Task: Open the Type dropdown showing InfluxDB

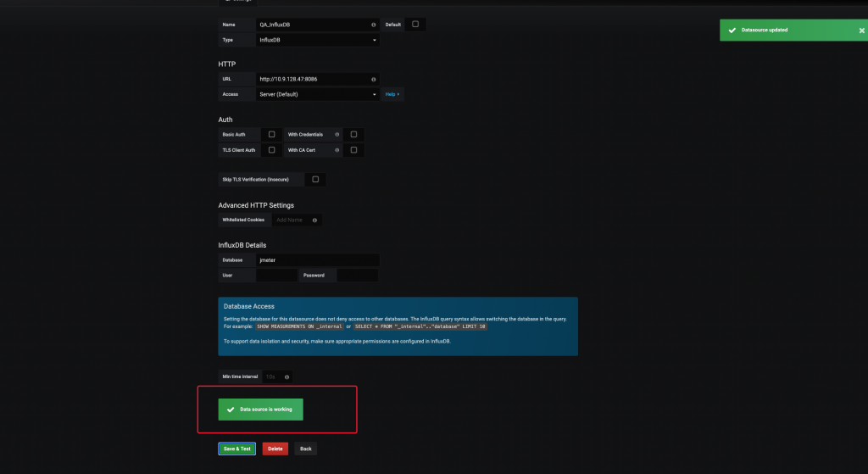Action: (318, 40)
